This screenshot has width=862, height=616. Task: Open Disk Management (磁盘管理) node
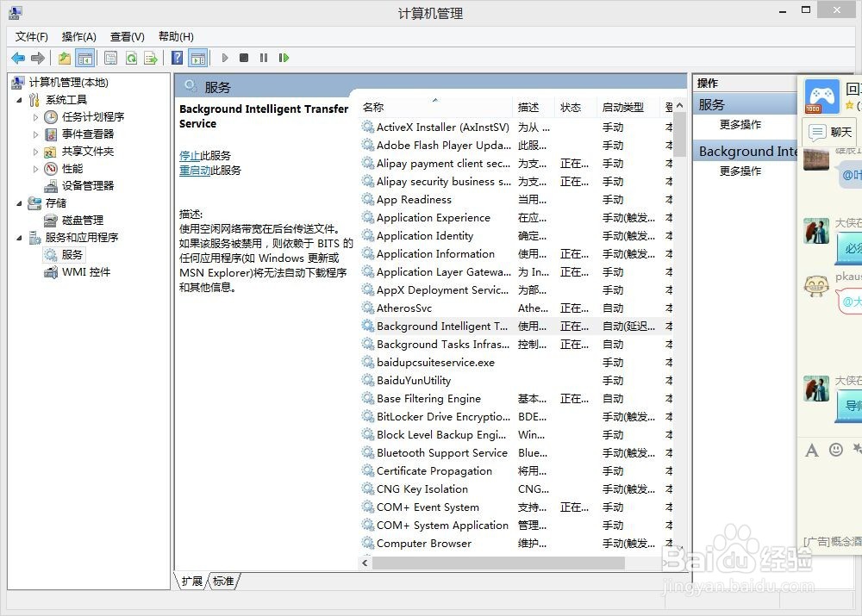click(x=82, y=221)
